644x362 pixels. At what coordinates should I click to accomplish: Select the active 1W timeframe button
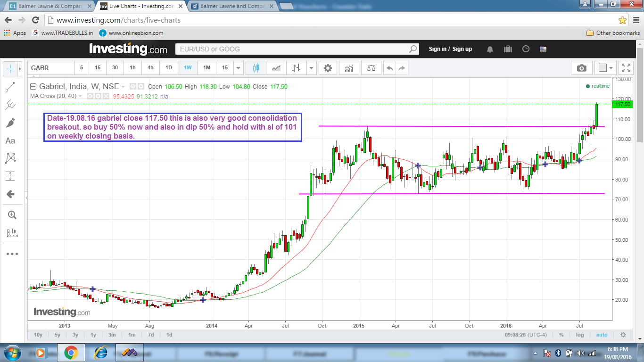pos(188,68)
